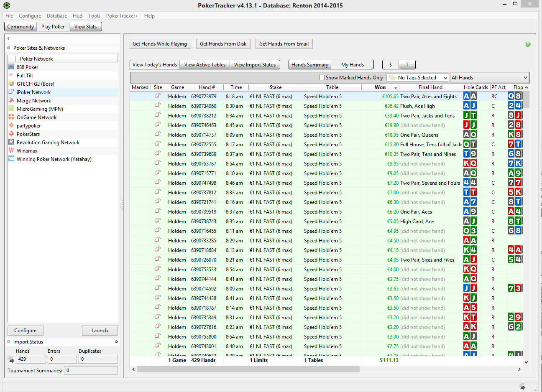Click the Launch button
The image size is (542, 392).
(x=100, y=331)
